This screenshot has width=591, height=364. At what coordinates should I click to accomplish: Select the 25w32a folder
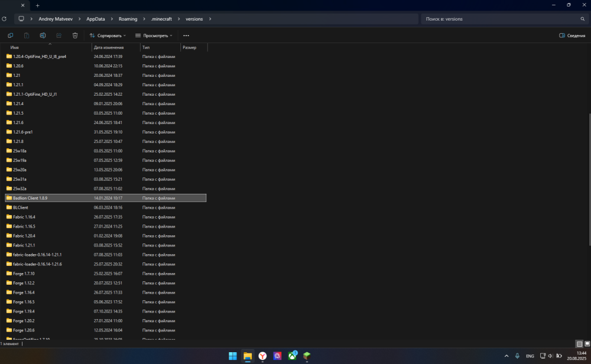tap(106, 188)
